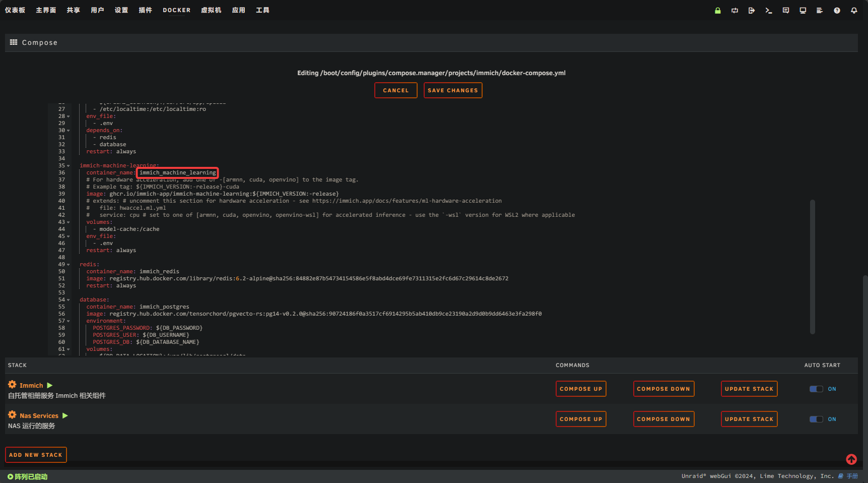
Task: Click the help question-mark icon
Action: click(x=837, y=11)
